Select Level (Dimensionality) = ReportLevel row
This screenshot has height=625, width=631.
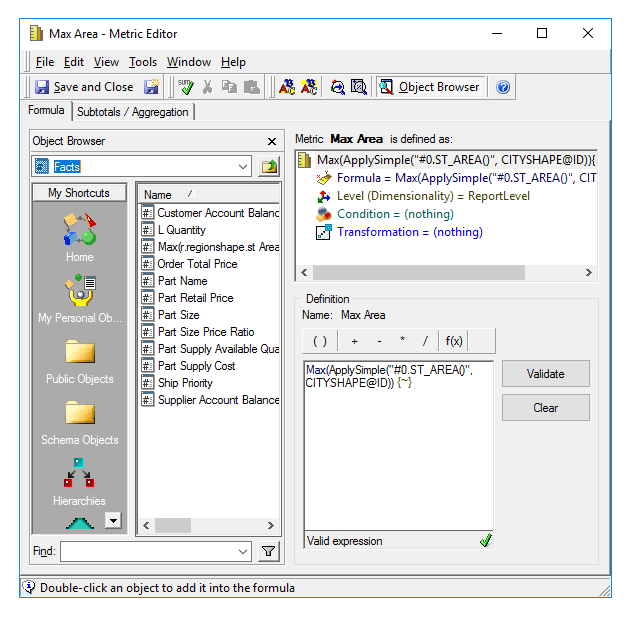[423, 196]
